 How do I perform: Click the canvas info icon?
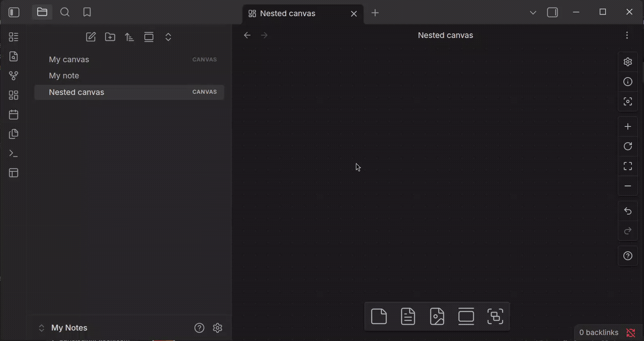(628, 81)
